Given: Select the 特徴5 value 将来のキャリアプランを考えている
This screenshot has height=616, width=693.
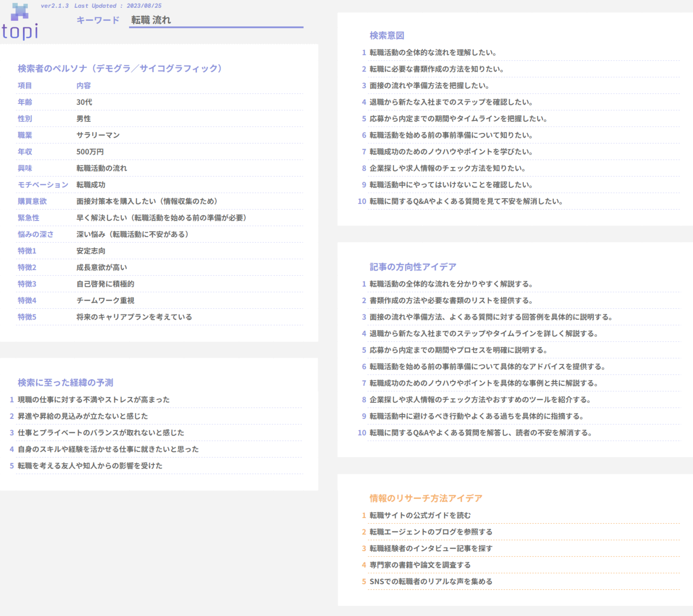Looking at the screenshot, I should [134, 317].
